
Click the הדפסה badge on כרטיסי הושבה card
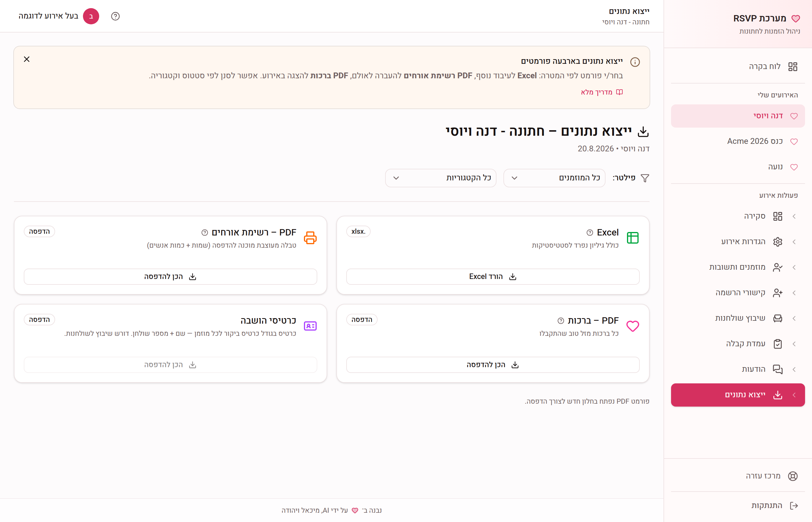coord(39,320)
